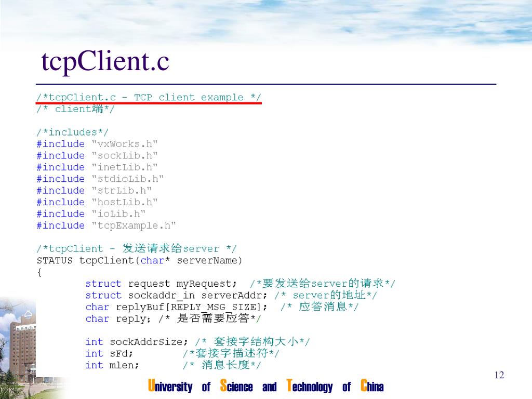
Task: Select the include line "stdioLib.h"
Action: 100,179
